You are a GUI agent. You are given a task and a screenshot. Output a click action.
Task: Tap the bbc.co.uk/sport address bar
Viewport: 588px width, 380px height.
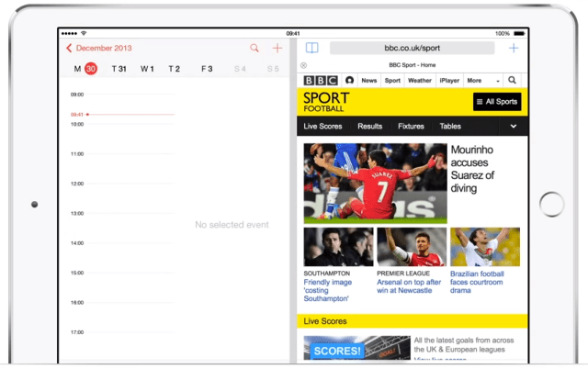pos(413,48)
